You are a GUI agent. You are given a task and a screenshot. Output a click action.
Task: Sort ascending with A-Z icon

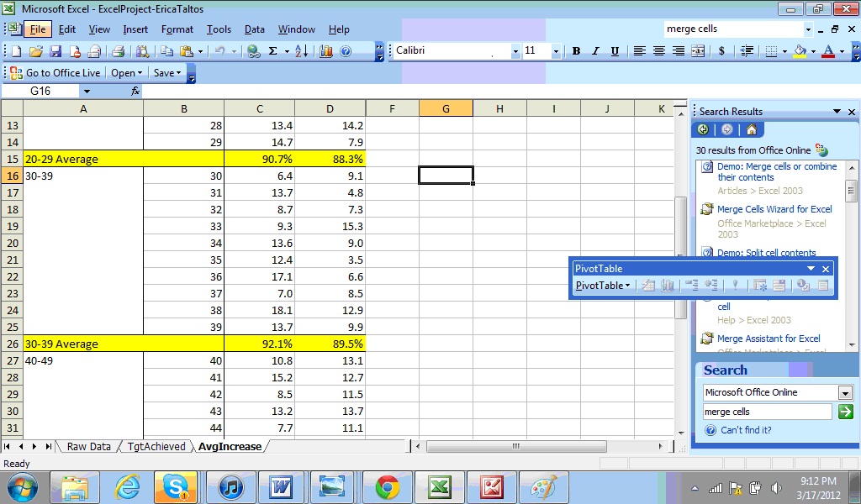point(302,51)
